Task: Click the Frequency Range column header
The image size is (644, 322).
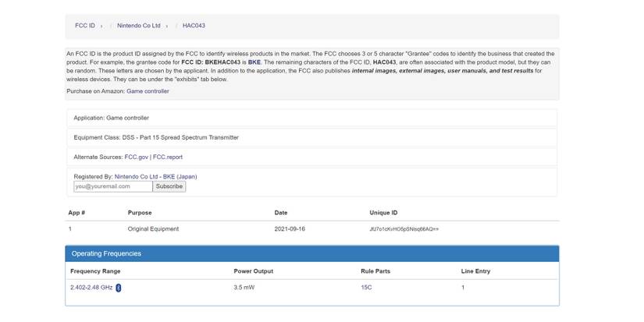Action: point(95,271)
